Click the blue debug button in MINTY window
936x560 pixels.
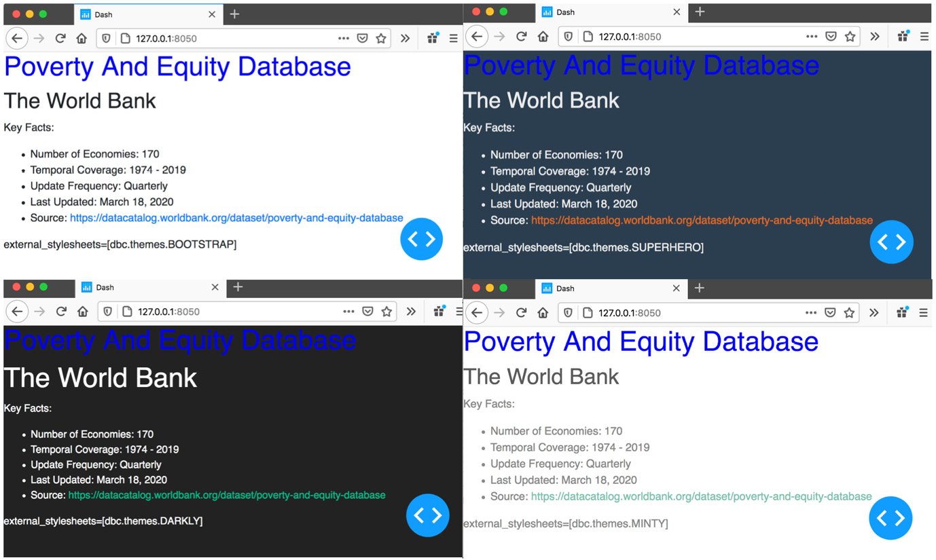(x=890, y=518)
